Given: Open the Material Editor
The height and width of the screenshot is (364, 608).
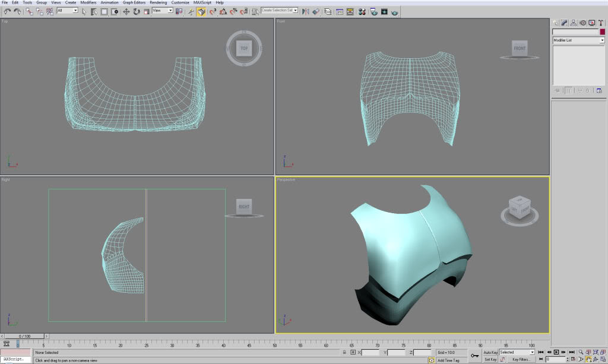Looking at the screenshot, I should click(362, 11).
